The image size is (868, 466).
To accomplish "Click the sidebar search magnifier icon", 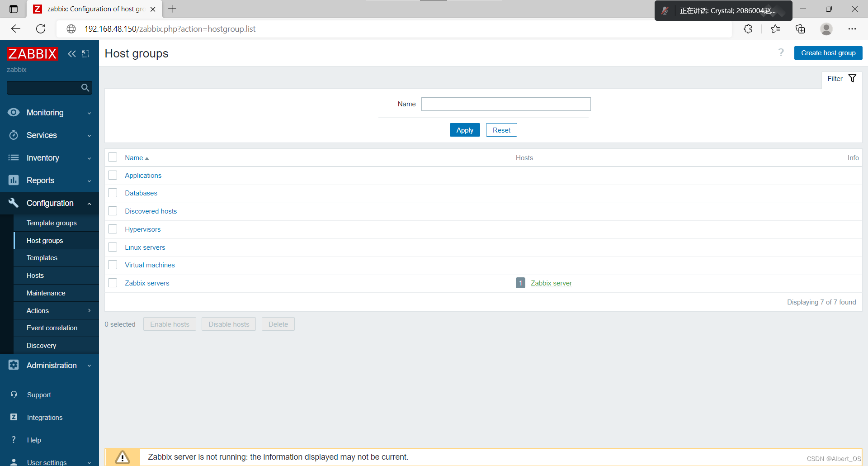I will pos(85,88).
